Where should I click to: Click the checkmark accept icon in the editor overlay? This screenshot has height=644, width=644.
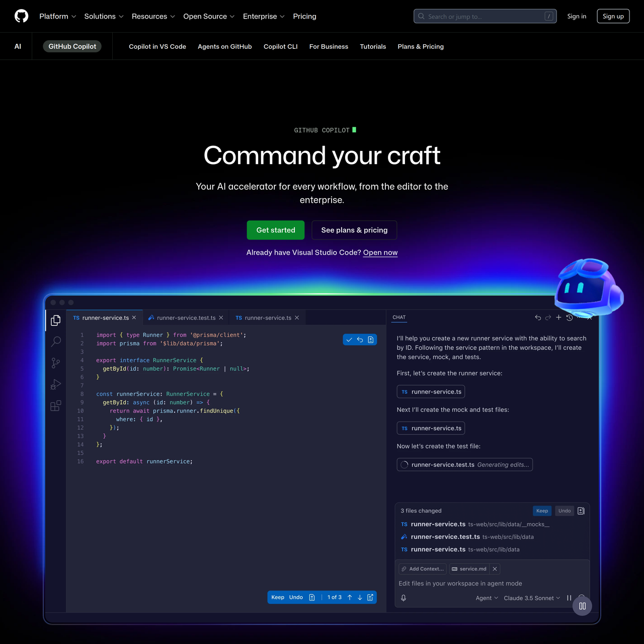349,340
